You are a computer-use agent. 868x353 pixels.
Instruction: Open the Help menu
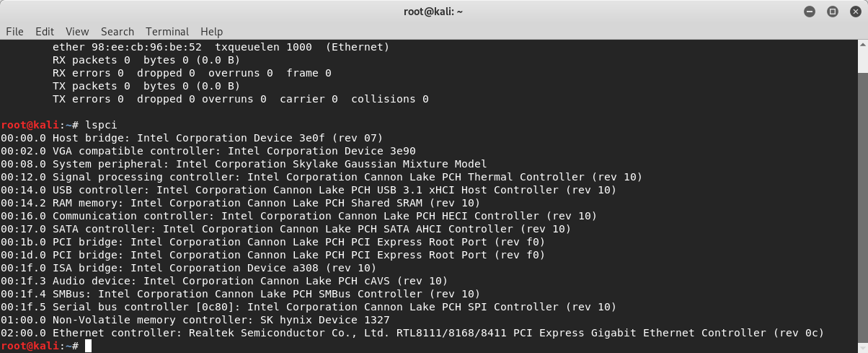coord(211,32)
